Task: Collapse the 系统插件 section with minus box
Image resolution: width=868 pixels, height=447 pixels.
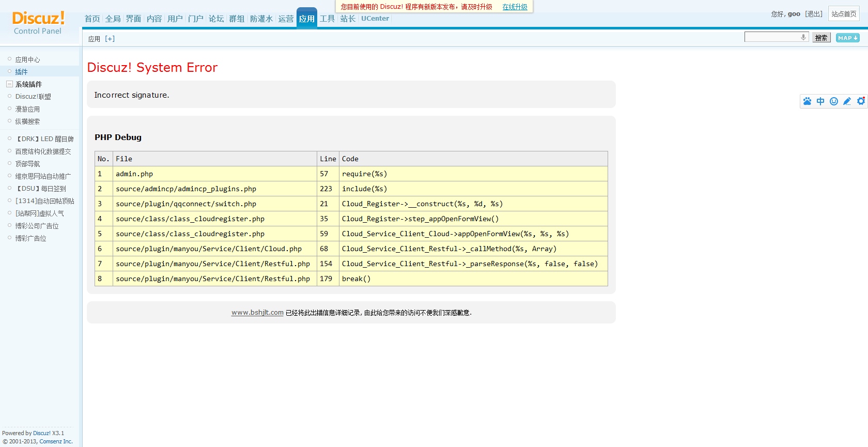Action: point(9,84)
